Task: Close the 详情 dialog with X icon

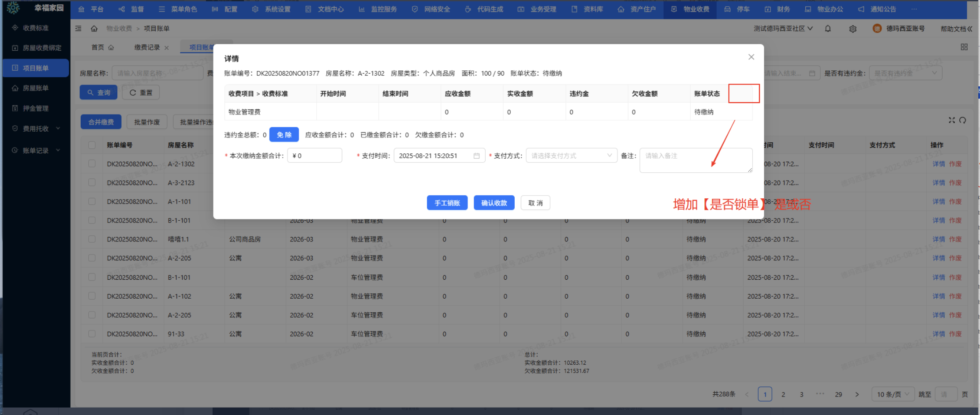Action: (x=751, y=57)
